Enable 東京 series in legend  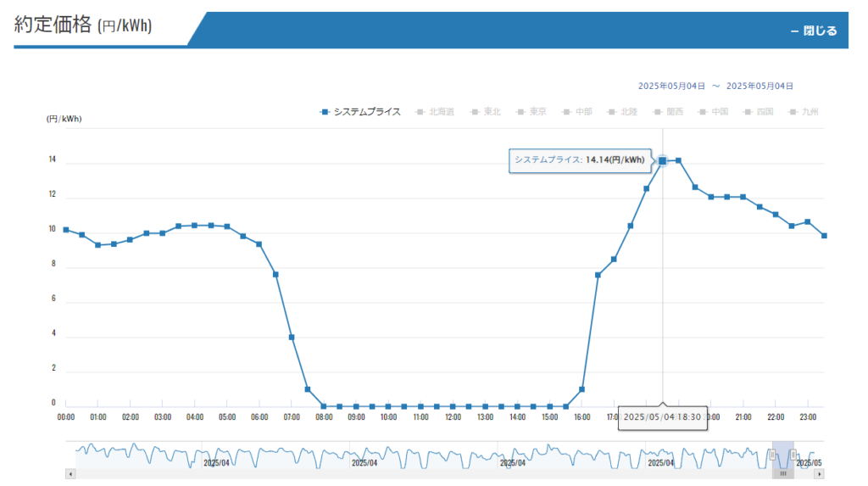coord(531,112)
